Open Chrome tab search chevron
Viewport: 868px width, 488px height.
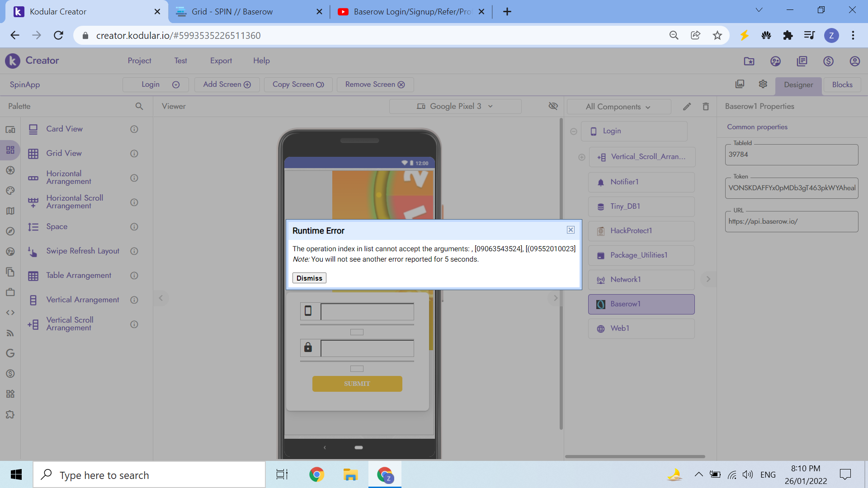[759, 10]
